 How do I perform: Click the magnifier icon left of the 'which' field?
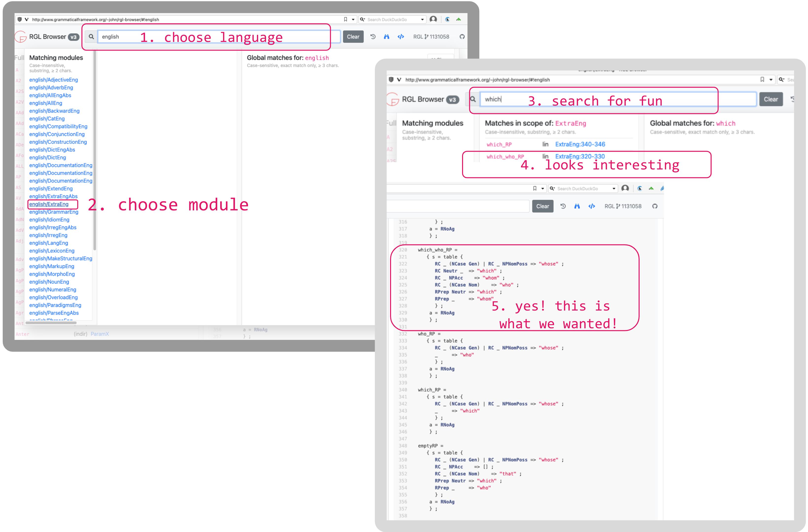click(x=473, y=99)
